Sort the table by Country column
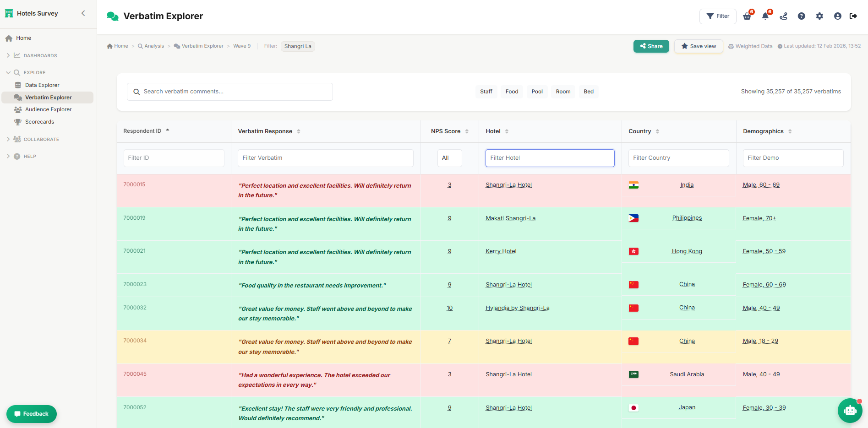 657,131
